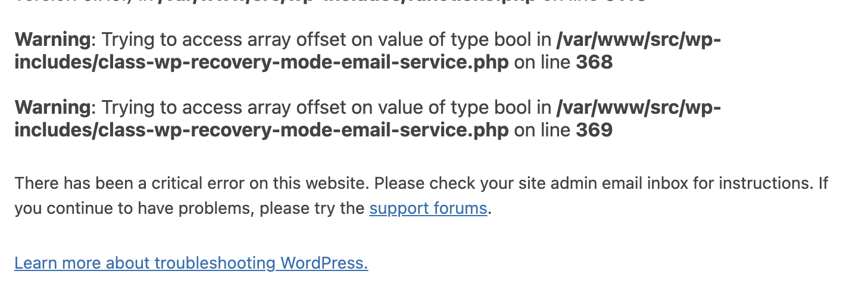Click Learn more about troubleshooting WordPress link
Screen dimensions: 868x305
pyautogui.click(x=191, y=263)
